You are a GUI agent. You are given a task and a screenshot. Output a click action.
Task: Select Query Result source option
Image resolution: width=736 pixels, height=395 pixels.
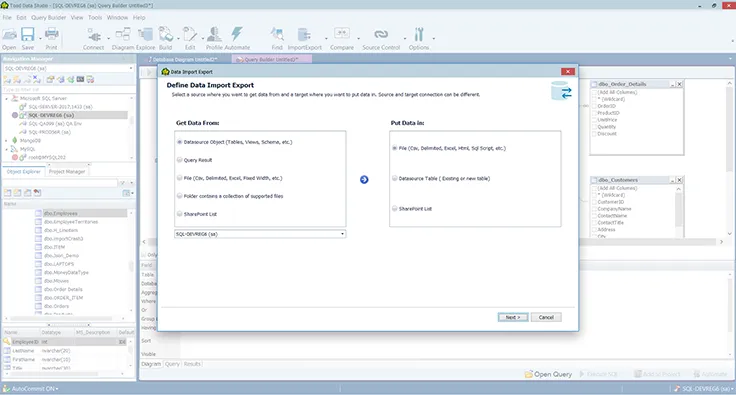coord(180,160)
